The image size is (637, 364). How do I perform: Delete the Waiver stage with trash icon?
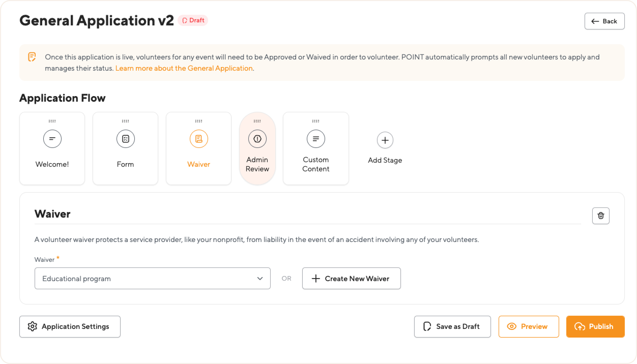pos(601,216)
